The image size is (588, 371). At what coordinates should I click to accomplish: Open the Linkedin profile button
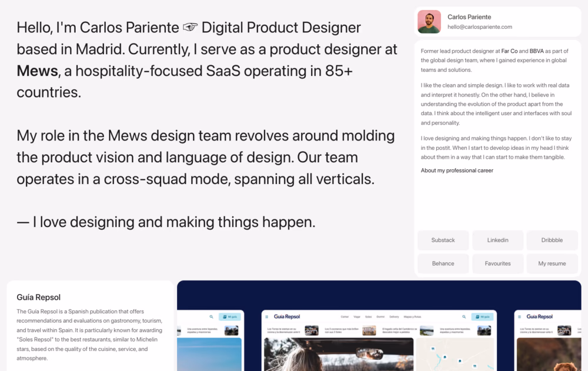click(497, 240)
